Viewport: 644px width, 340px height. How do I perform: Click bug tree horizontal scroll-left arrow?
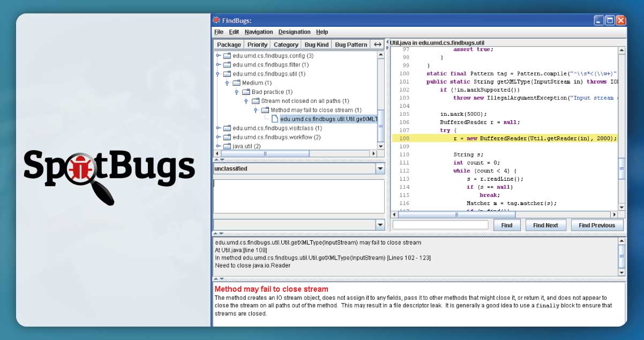tap(217, 153)
